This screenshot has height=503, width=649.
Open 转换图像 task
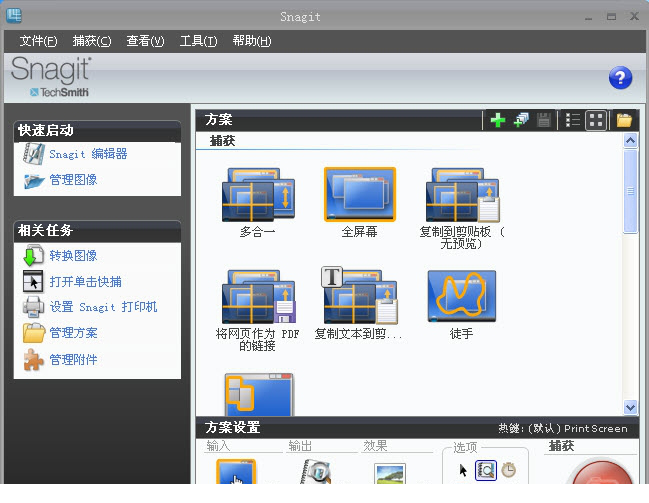73,255
